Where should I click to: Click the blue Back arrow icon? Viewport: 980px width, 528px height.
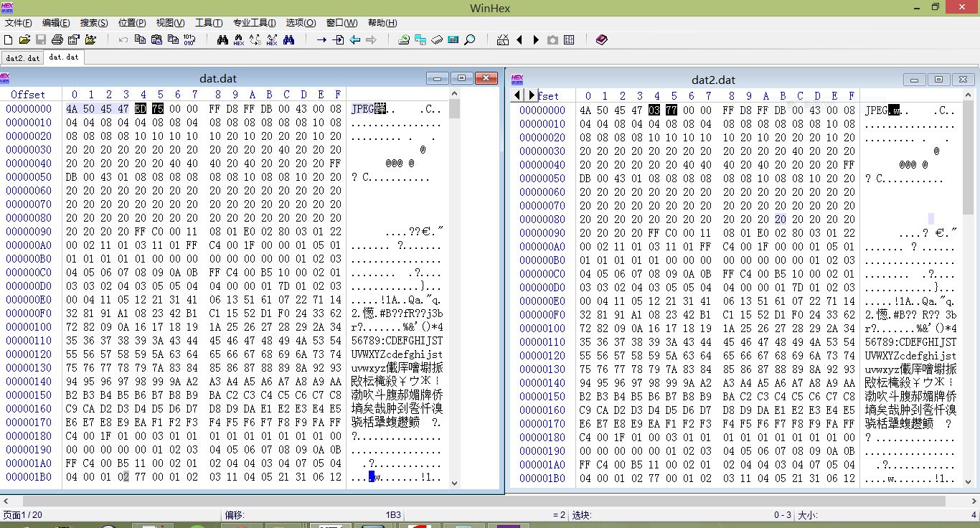(354, 39)
